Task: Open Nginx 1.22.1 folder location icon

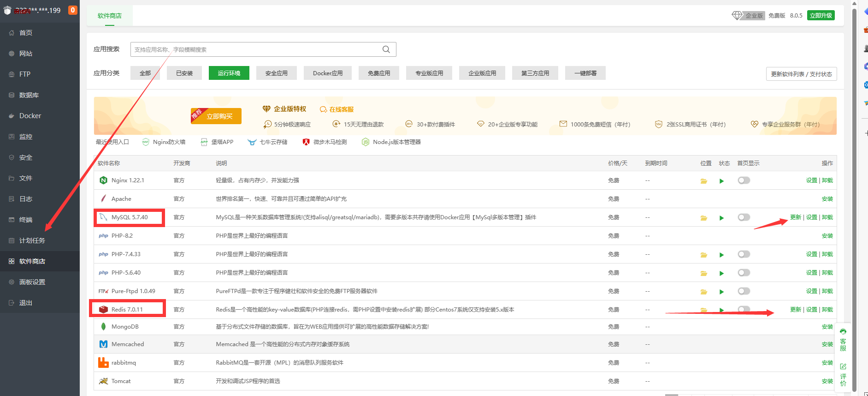Action: tap(704, 181)
